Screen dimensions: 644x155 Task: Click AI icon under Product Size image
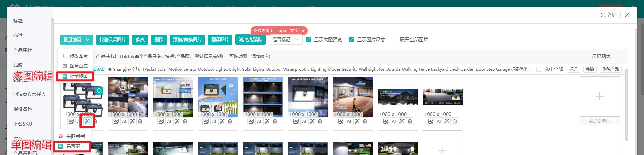pyautogui.click(x=214, y=121)
